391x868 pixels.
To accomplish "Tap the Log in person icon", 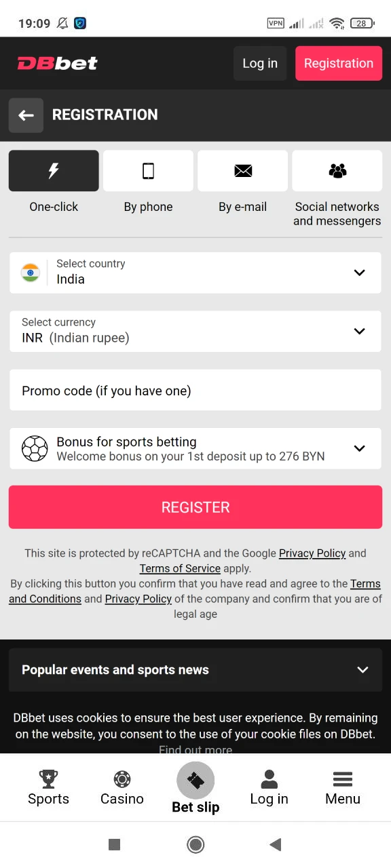I will 269,778.
